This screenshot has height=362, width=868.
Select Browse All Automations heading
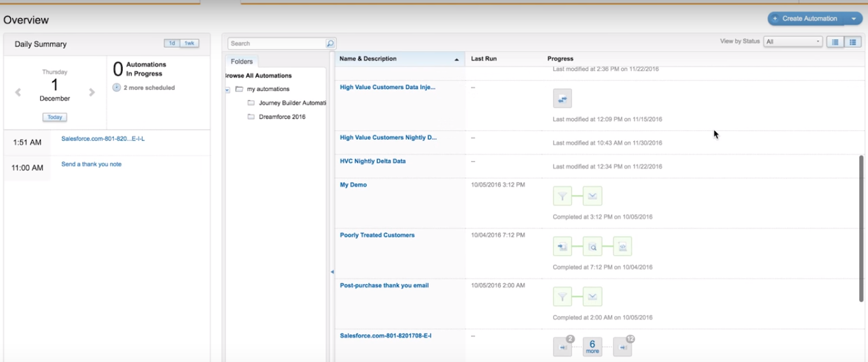(258, 76)
